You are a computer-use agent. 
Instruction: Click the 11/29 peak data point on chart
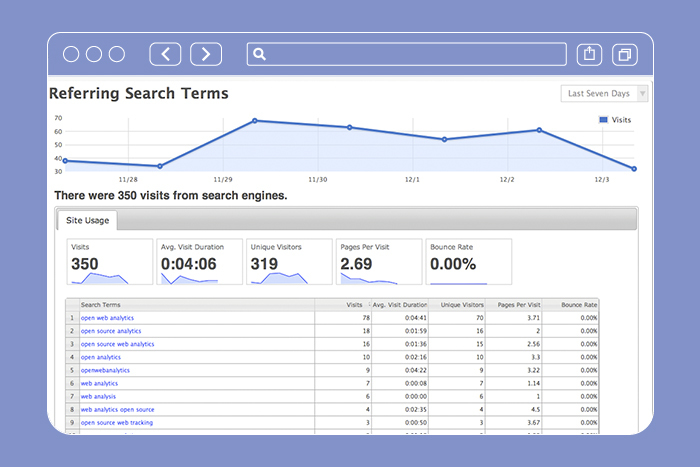point(255,121)
